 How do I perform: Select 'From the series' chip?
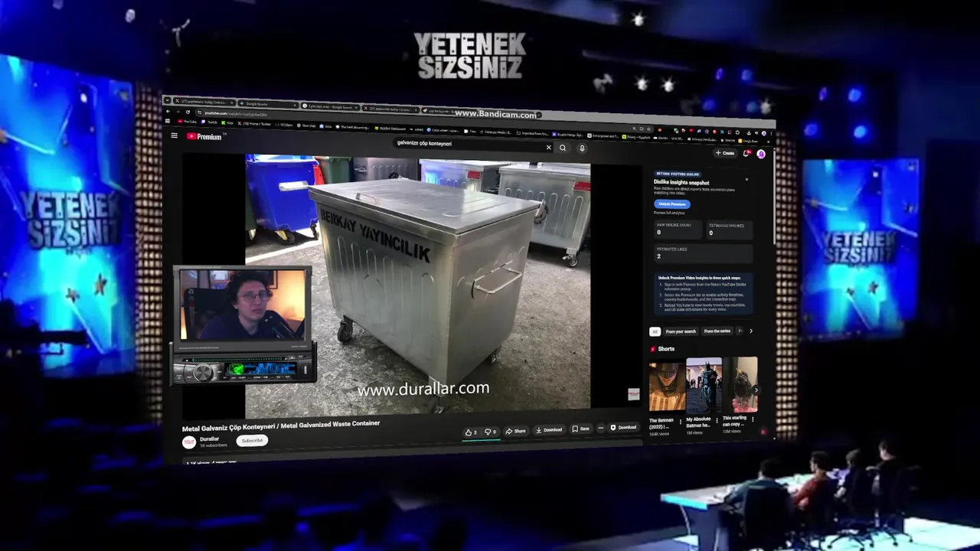click(x=717, y=331)
